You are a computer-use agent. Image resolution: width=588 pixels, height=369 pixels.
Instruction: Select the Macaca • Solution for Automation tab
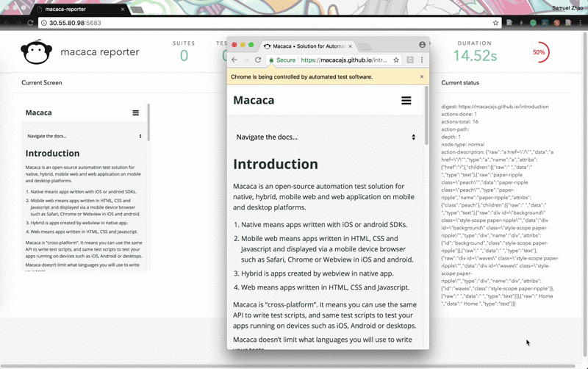(306, 46)
